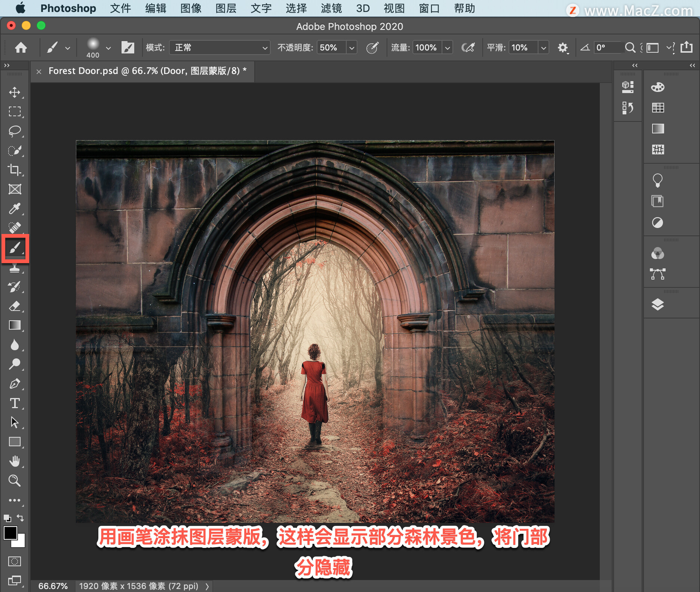700x592 pixels.
Task: Open the Patterns panel icon
Action: 658,149
